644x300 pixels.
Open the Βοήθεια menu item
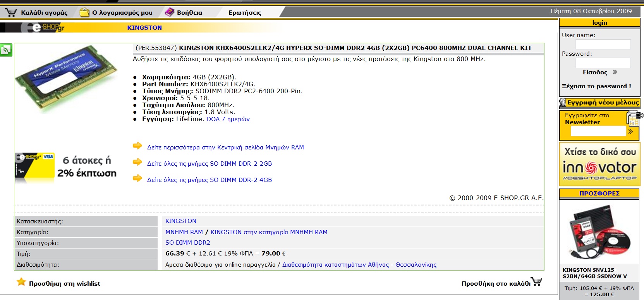(x=189, y=13)
